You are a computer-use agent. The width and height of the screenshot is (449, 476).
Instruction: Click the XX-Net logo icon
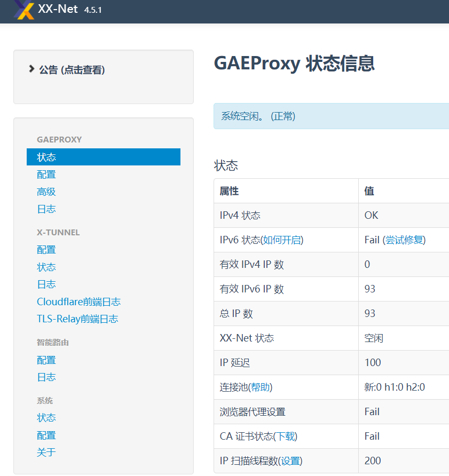[x=22, y=11]
